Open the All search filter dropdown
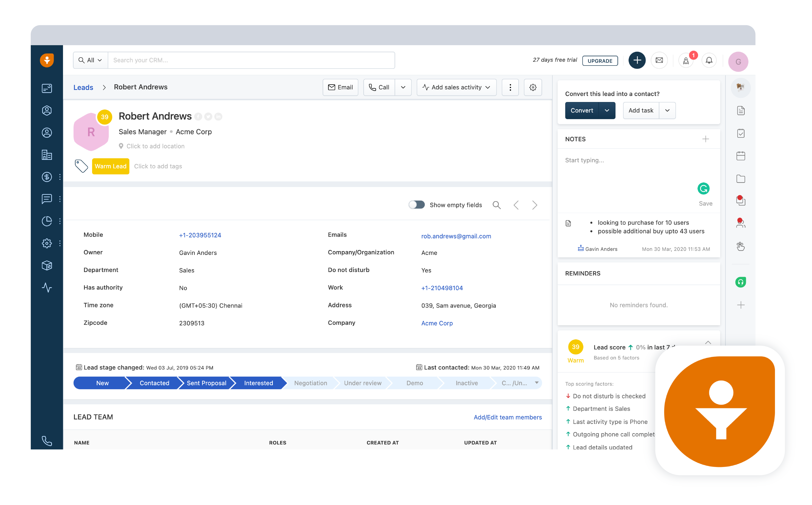This screenshot has height=505, width=812. tap(91, 60)
